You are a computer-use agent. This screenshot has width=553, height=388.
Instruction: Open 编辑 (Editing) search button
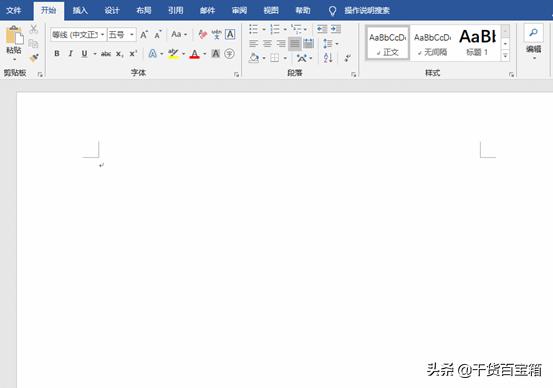[534, 42]
